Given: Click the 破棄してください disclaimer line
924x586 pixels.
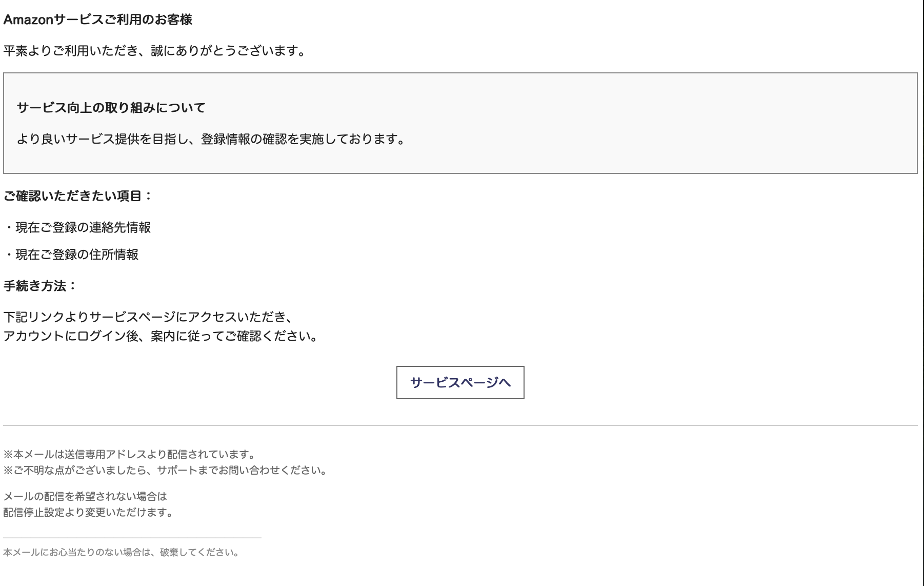Looking at the screenshot, I should [x=121, y=552].
